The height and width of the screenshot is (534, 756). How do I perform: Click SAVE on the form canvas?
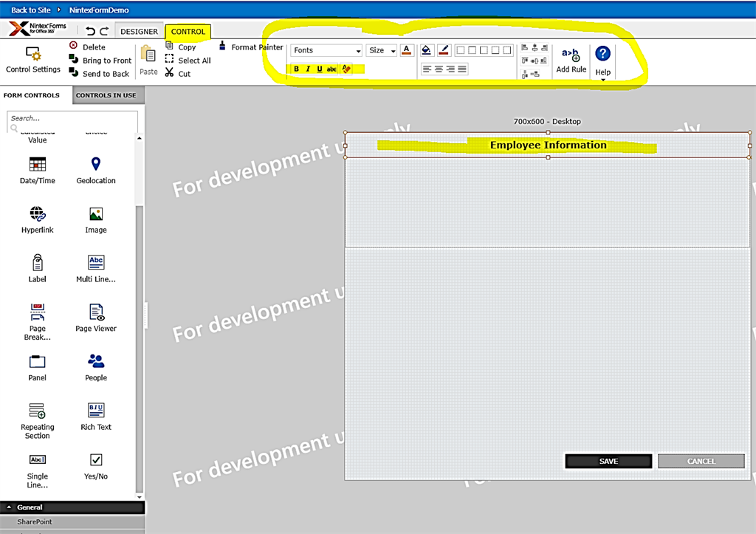click(608, 461)
